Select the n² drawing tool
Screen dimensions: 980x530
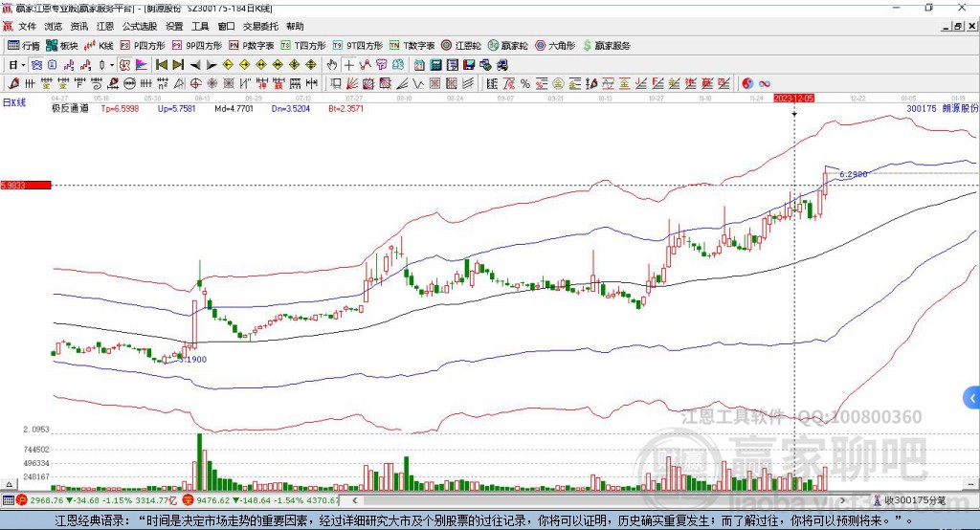163,83
